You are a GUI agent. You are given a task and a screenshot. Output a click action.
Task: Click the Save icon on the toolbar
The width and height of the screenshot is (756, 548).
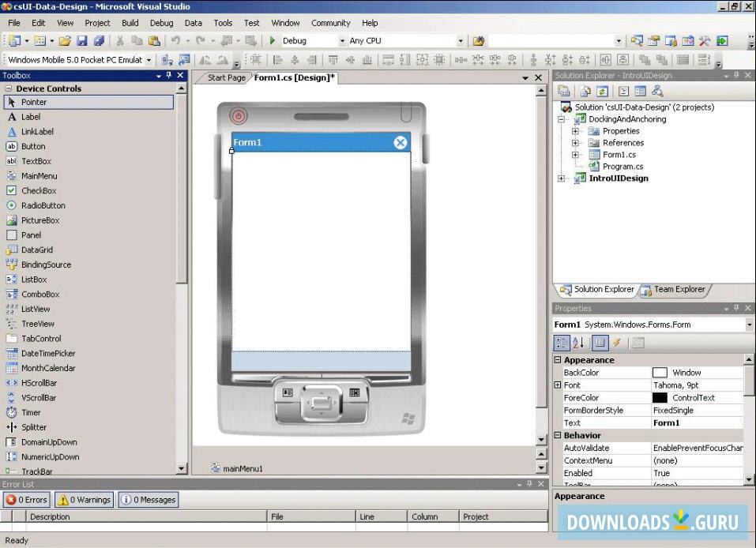[81, 40]
